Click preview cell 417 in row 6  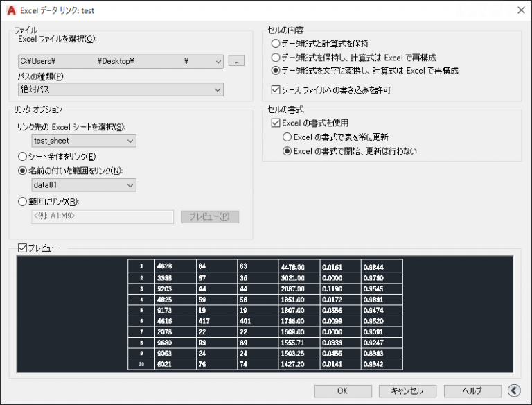[217, 321]
